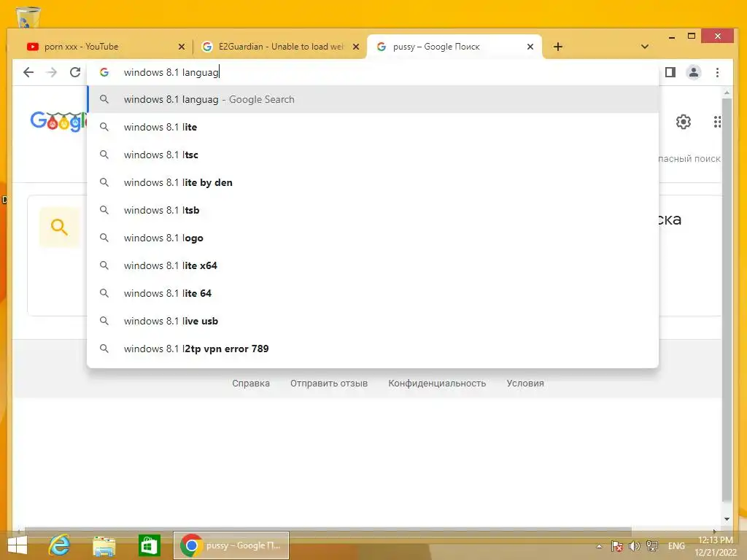747x560 pixels.
Task: Open the clock showing 12:13 PM
Action: [x=716, y=546]
